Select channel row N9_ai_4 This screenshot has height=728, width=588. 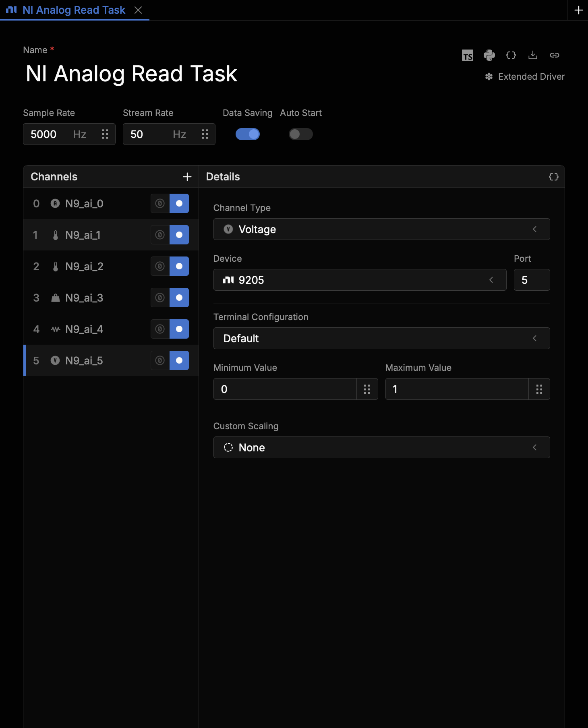[111, 329]
